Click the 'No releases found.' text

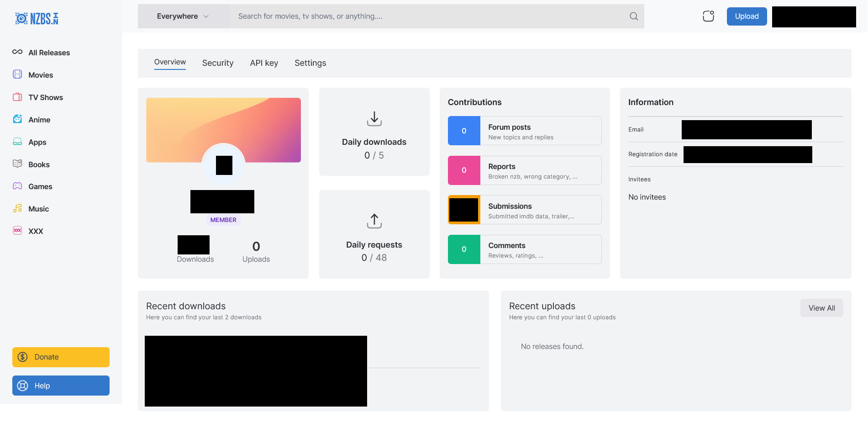(552, 346)
